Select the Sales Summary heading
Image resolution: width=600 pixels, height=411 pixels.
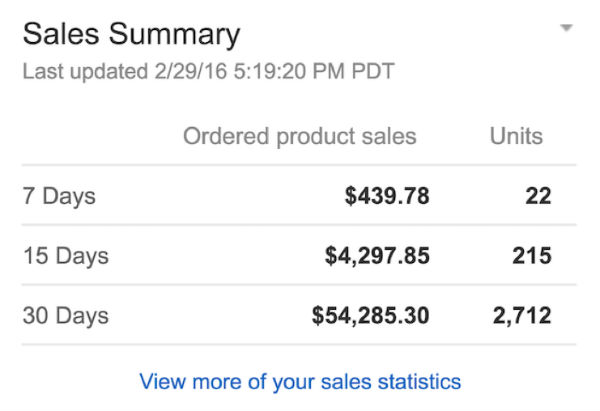tap(131, 35)
